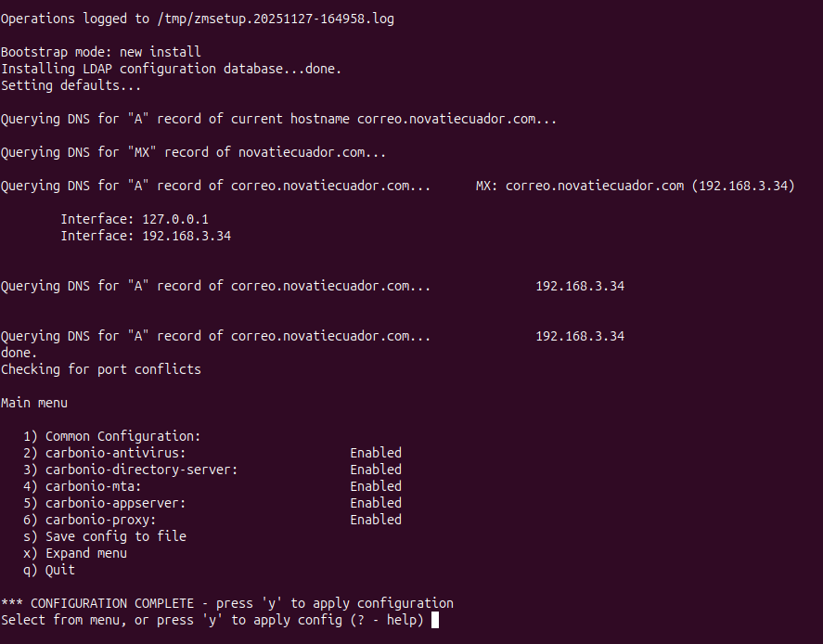Click the Interface 192.168.3.34 line
This screenshot has width=823, height=644.
click(x=146, y=236)
